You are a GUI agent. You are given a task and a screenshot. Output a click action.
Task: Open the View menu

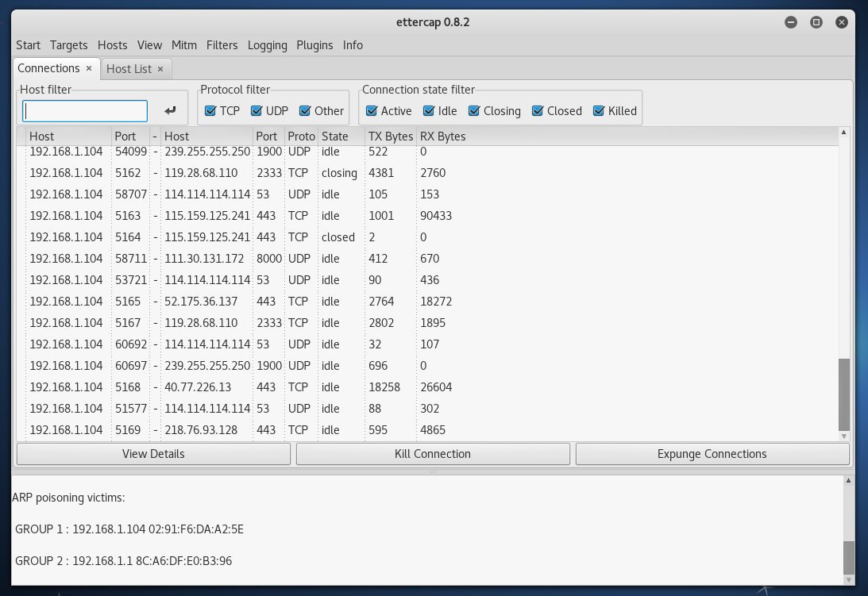[x=149, y=44]
